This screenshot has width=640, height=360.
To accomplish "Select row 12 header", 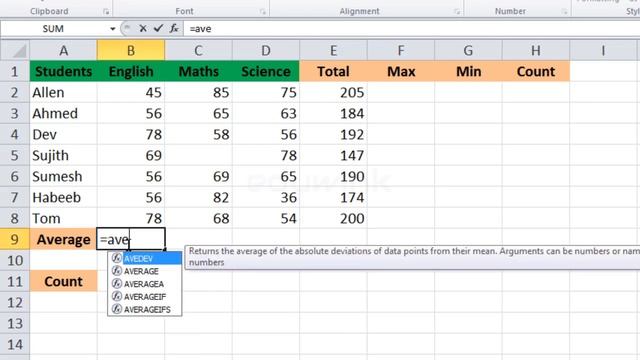I will point(15,302).
